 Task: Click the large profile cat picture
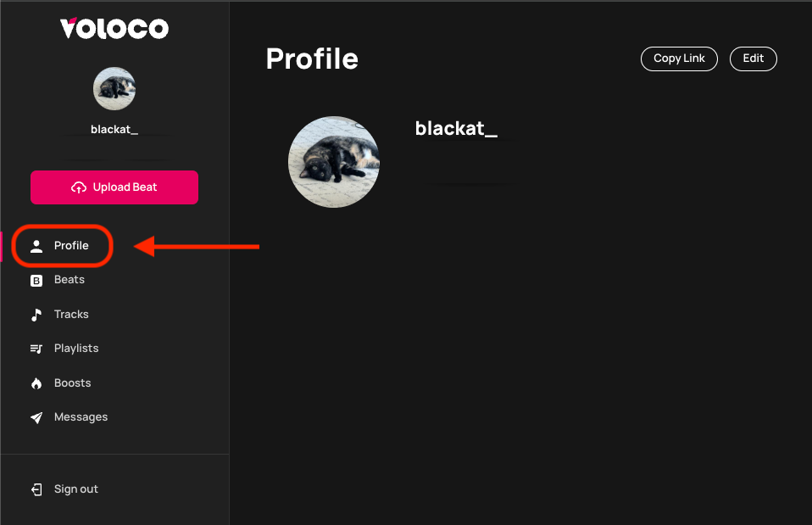[334, 162]
